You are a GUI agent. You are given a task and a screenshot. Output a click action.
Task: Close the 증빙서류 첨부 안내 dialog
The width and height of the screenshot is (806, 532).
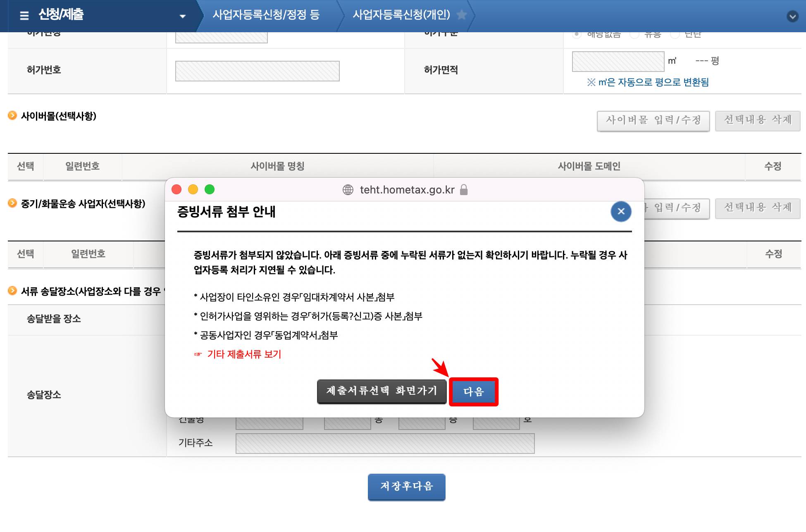point(620,212)
